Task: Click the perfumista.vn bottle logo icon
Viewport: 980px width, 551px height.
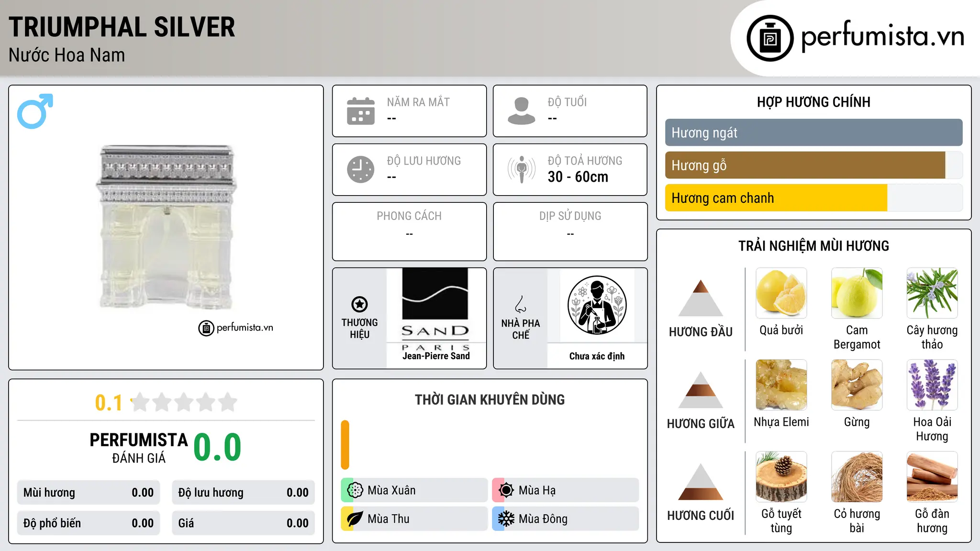Action: 770,38
